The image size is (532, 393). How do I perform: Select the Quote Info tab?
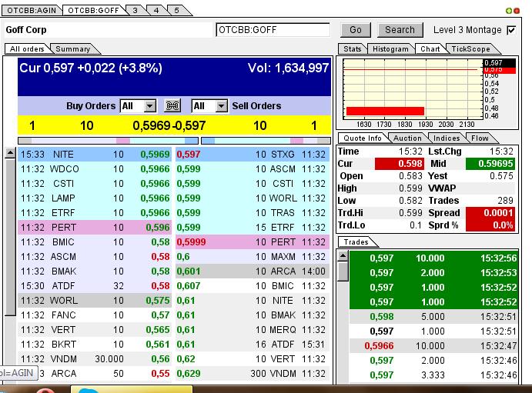pos(363,138)
